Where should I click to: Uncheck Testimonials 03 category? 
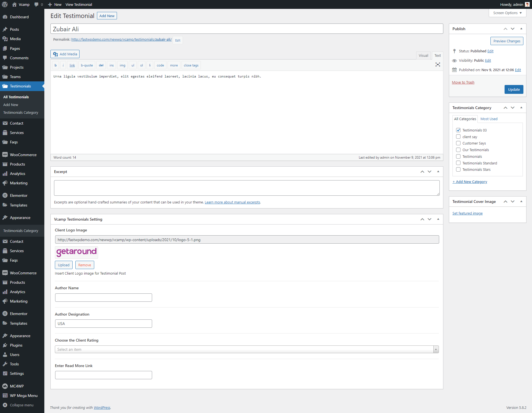[458, 130]
